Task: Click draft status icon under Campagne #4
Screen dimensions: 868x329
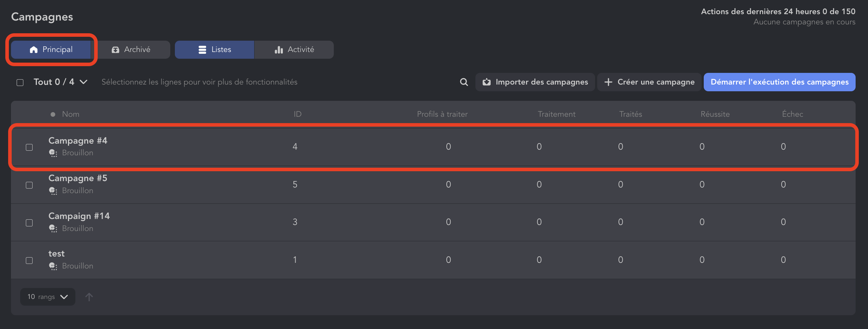Action: 53,153
